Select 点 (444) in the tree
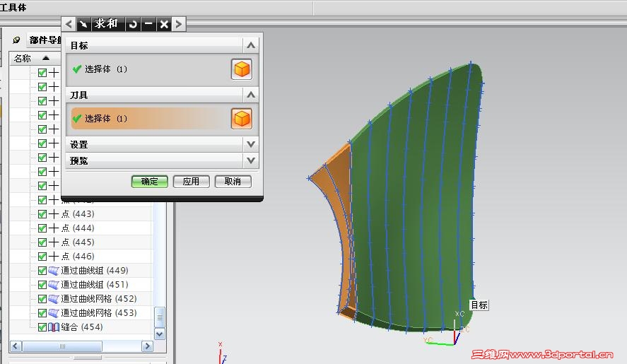The height and width of the screenshot is (364, 627). point(78,228)
